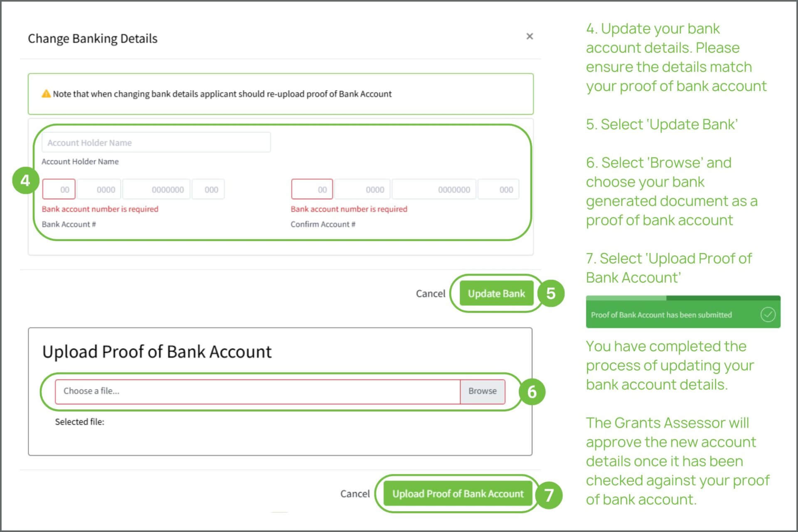This screenshot has height=532, width=798.
Task: Focus first two-digit Bank Account box
Action: 59,190
